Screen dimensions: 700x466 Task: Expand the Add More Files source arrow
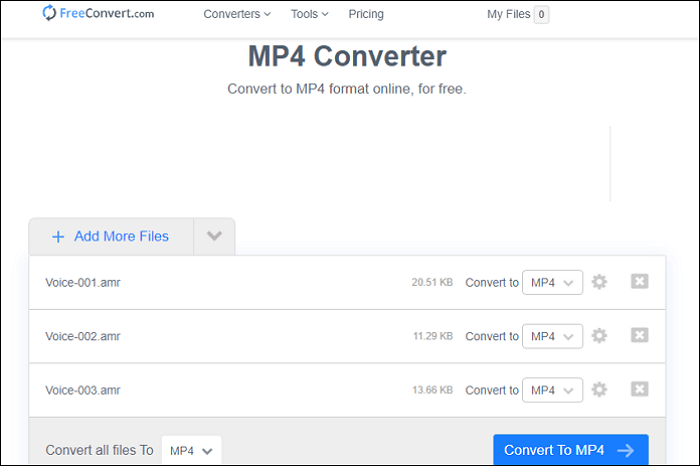tap(214, 237)
